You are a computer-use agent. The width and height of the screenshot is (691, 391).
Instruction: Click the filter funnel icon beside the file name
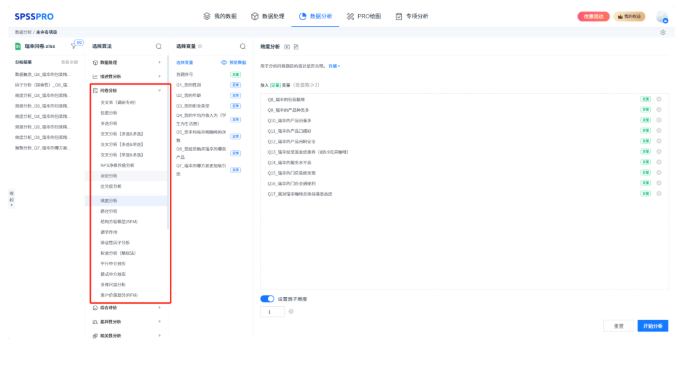point(74,46)
